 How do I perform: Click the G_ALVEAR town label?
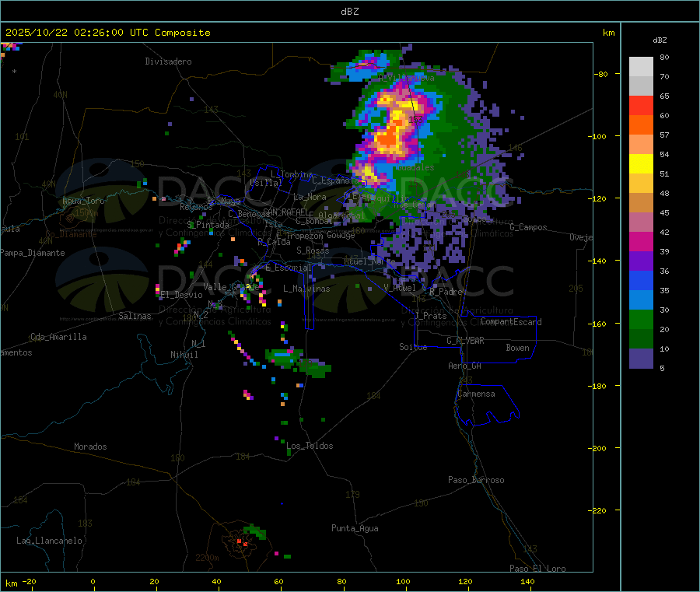point(466,341)
